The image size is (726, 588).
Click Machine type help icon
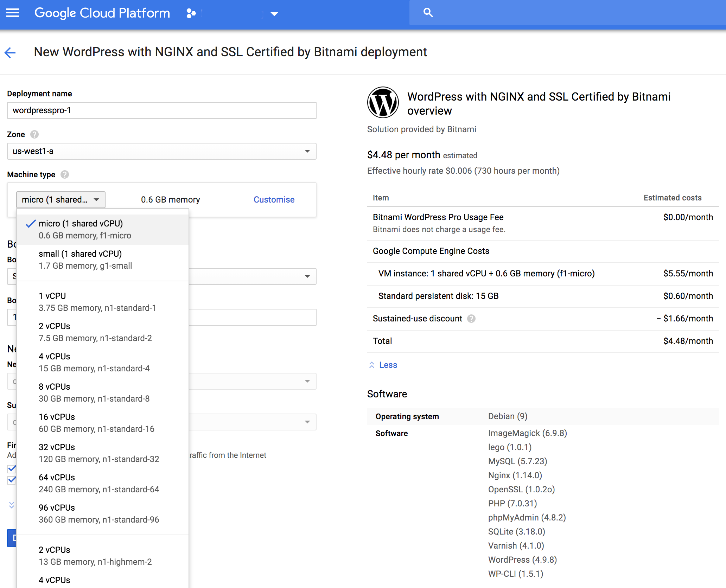point(65,174)
